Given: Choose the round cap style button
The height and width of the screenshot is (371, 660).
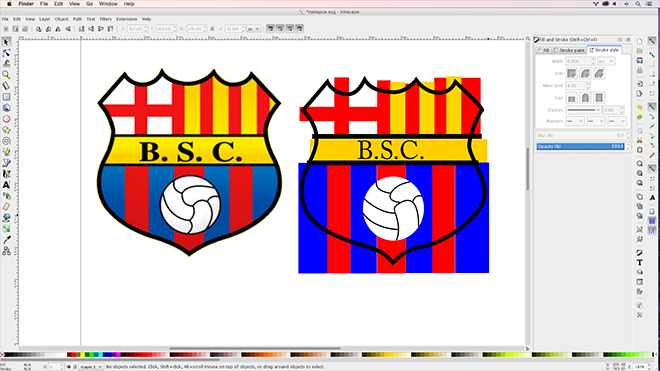Looking at the screenshot, I should click(x=585, y=98).
